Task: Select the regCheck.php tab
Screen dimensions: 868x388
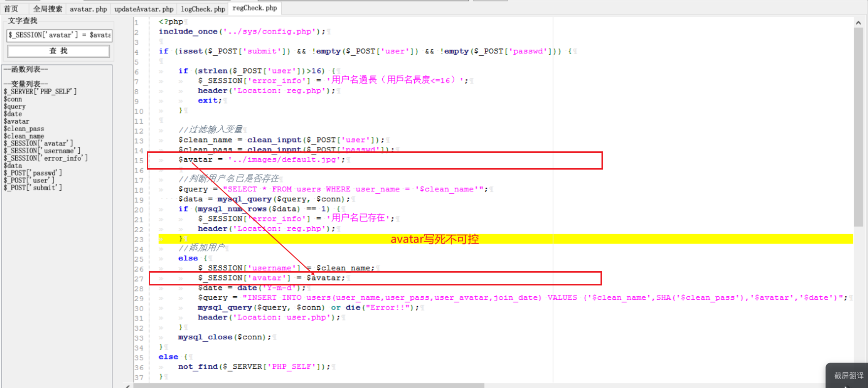Action: 255,8
